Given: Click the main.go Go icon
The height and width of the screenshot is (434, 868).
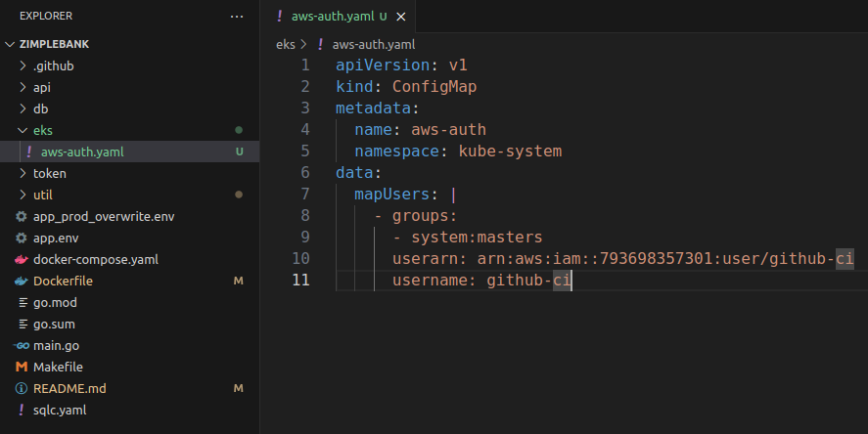Looking at the screenshot, I should 22,345.
